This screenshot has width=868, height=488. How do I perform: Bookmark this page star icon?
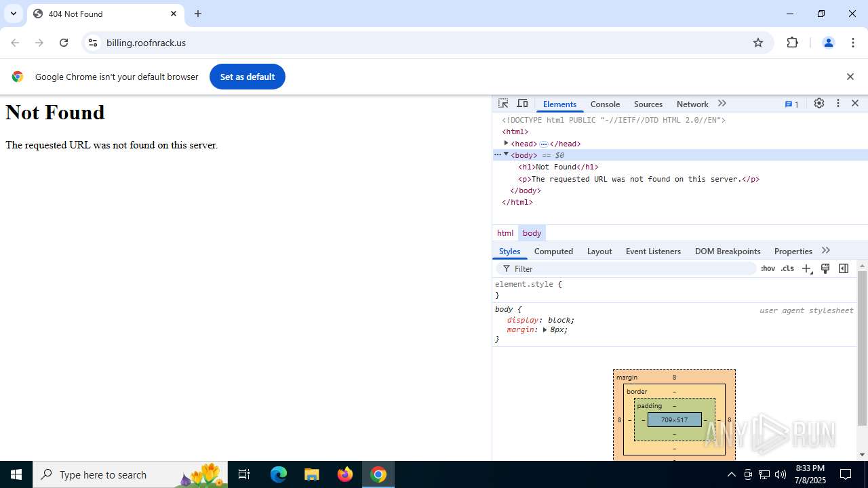[758, 43]
